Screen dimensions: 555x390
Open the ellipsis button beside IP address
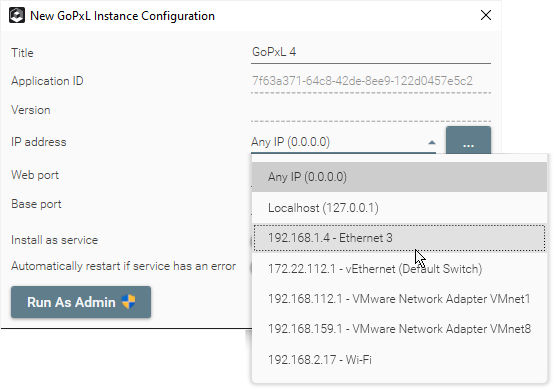pos(468,141)
